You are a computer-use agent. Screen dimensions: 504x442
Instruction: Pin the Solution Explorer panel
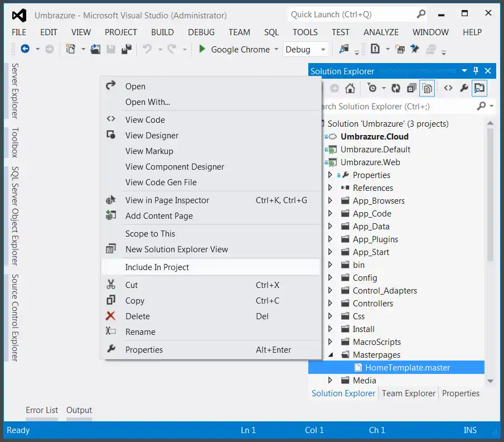pos(476,71)
